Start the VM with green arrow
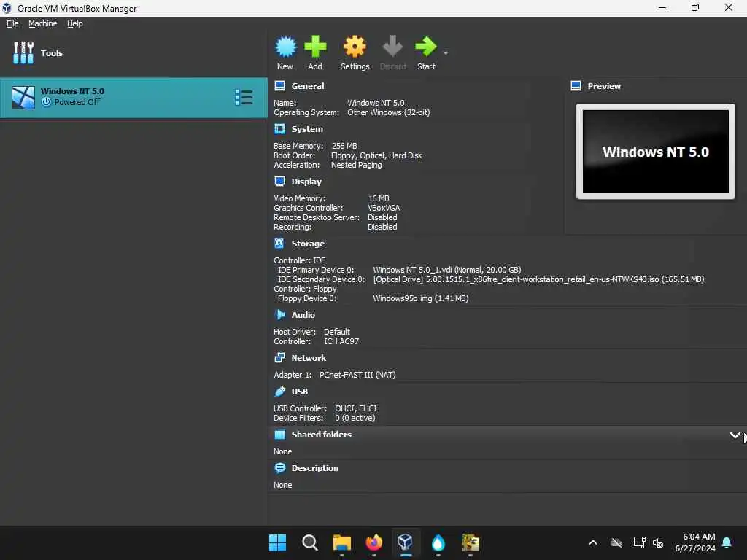Viewport: 747px width, 560px height. (x=426, y=47)
